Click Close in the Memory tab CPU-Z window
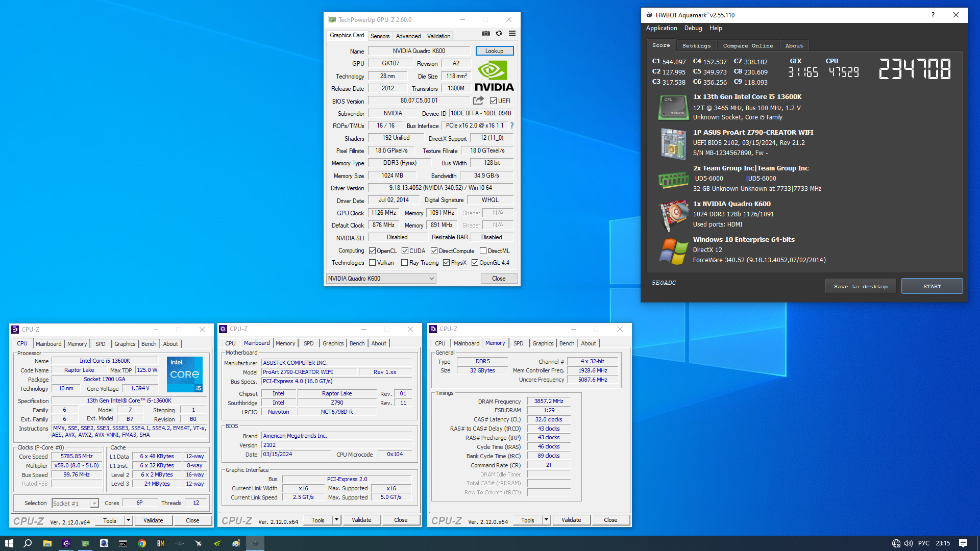Screen dimensions: 980x551 (610, 520)
